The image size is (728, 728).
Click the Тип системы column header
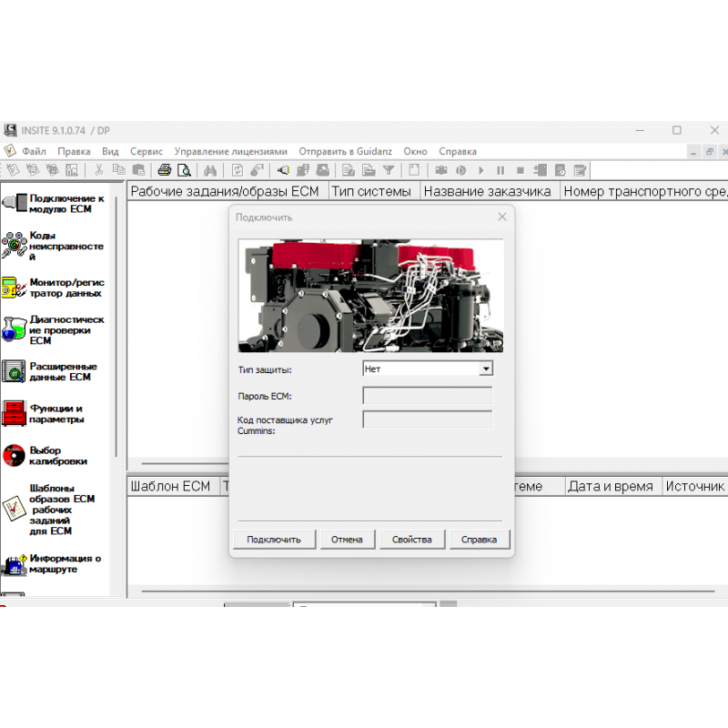tap(371, 191)
